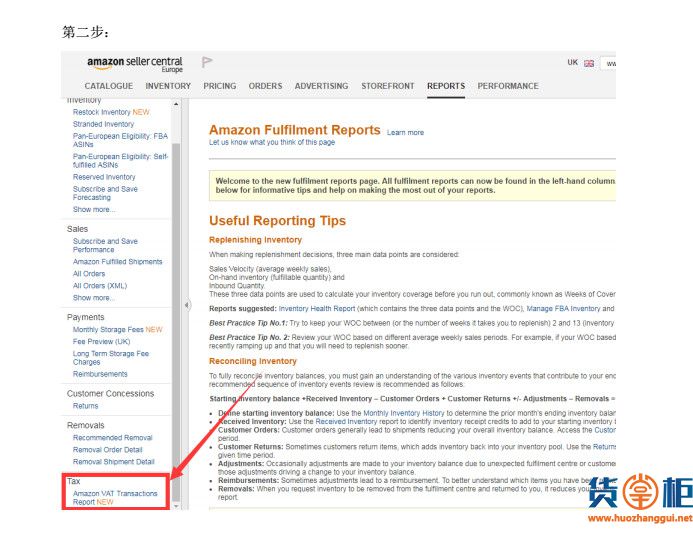This screenshot has width=693, height=536.
Task: Click the Removals section heading
Action: [x=85, y=425]
